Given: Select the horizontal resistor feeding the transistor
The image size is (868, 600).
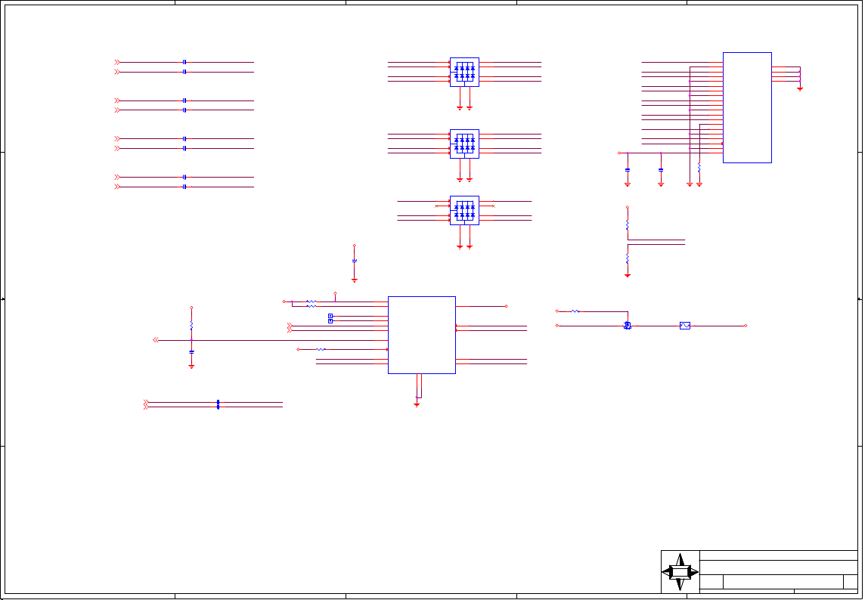Looking at the screenshot, I should (x=575, y=311).
